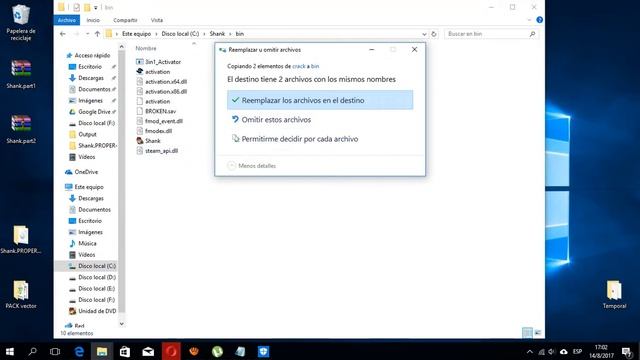This screenshot has width=640, height=360.
Task: Go up one folder level arrow
Action: 97,34
